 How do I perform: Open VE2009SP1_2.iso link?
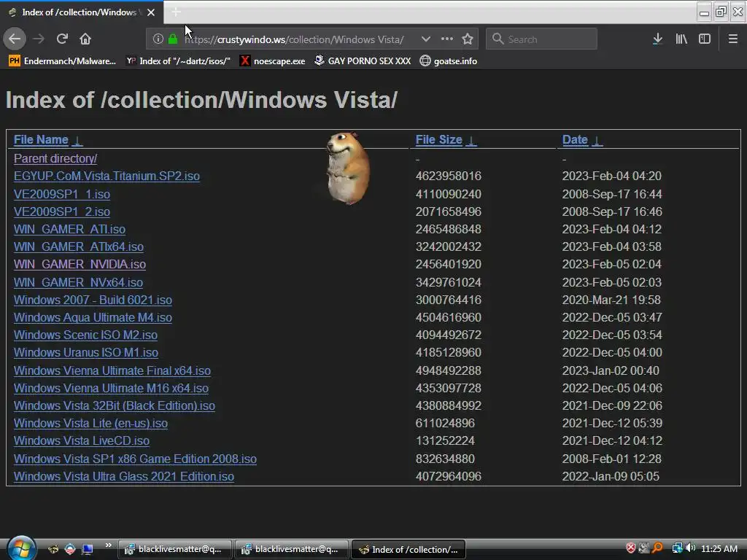coord(62,212)
